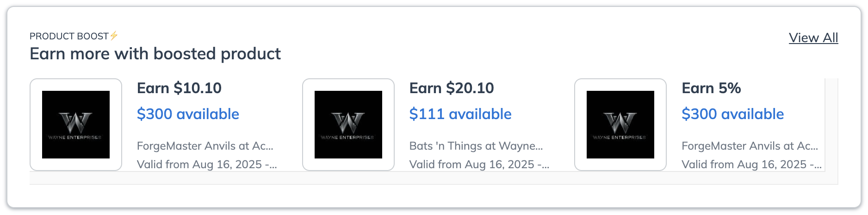Image resolution: width=868 pixels, height=215 pixels.
Task: Open ForgeMaster Anvils description in Earn 5% card
Action: 750,146
